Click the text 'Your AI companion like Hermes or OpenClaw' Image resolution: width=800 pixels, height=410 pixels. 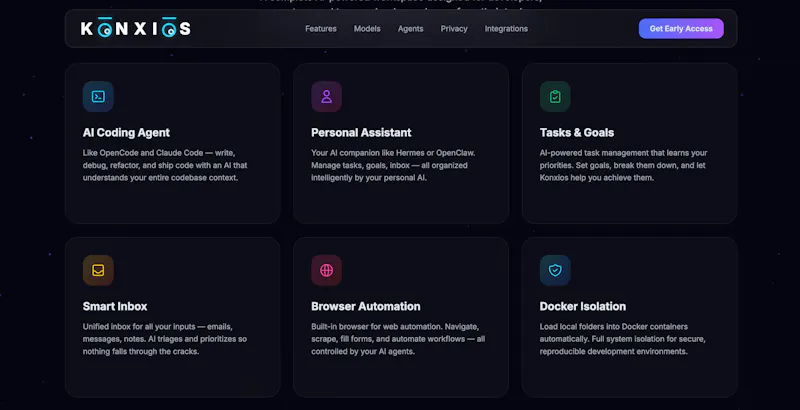point(392,152)
